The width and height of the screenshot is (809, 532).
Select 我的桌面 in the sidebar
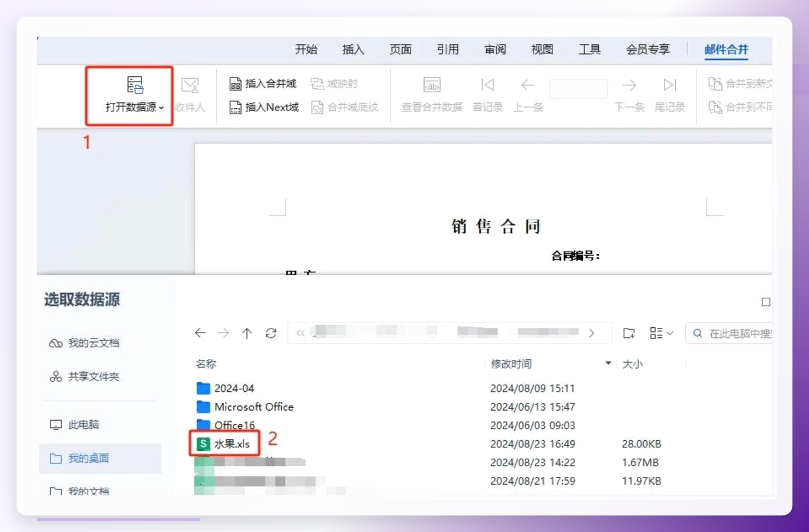[x=100, y=459]
